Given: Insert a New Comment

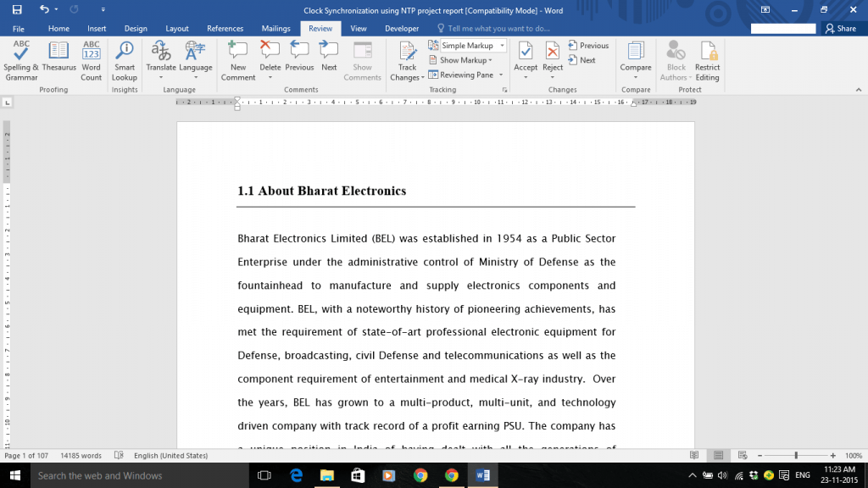Looking at the screenshot, I should coord(237,59).
